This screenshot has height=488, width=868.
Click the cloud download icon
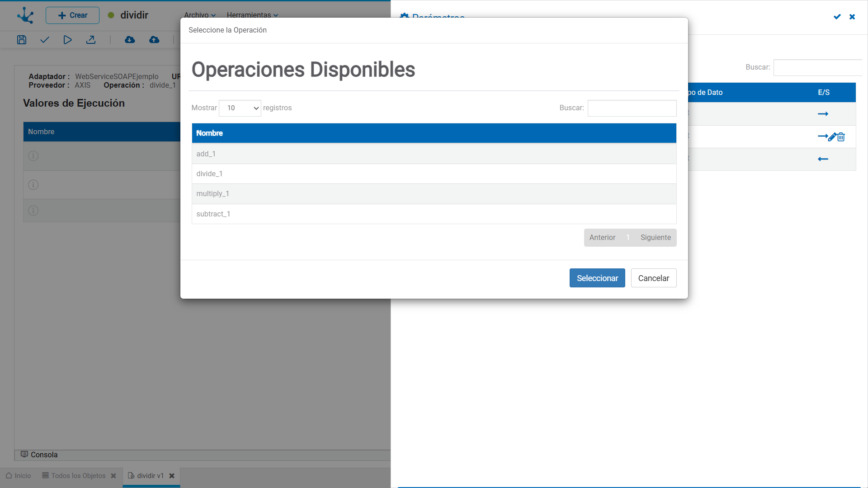point(130,40)
